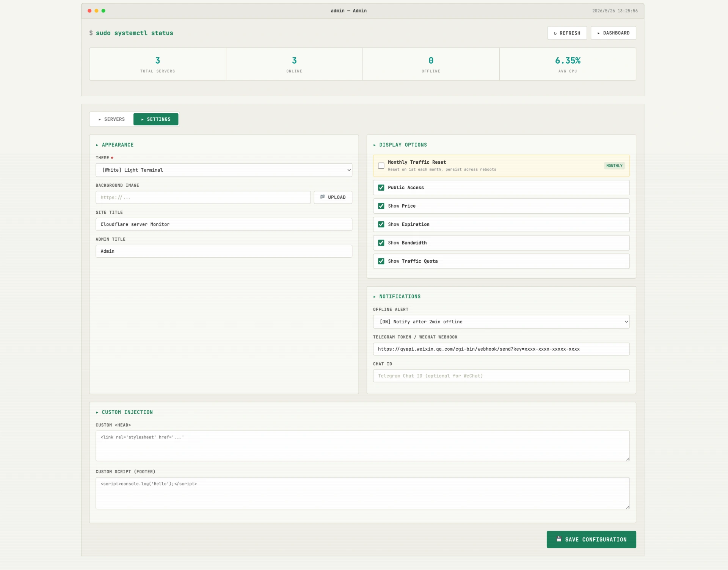Click the Upload background image button
Image resolution: width=728 pixels, height=570 pixels.
pyautogui.click(x=333, y=197)
